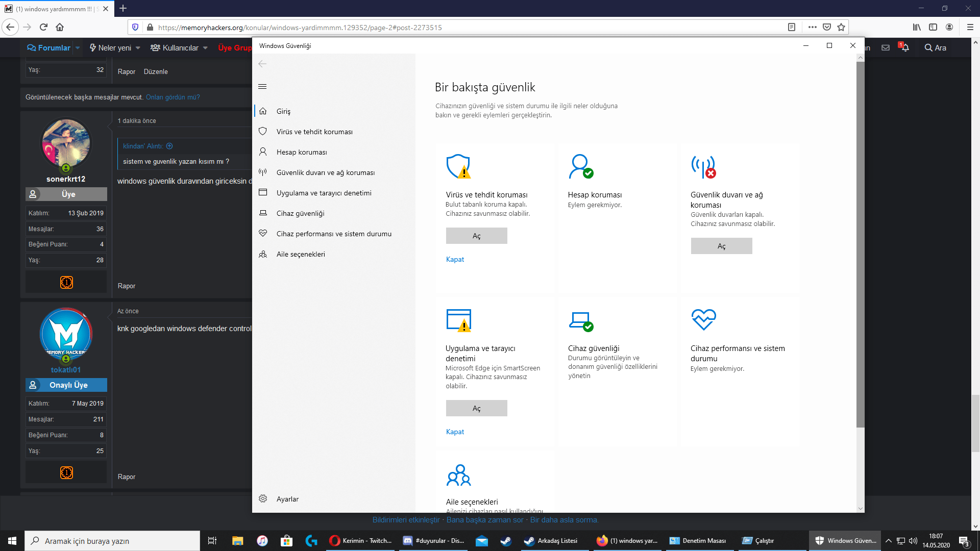Viewport: 980px width, 551px height.
Task: Expand the Forumlar dropdown arrow
Action: [x=78, y=47]
